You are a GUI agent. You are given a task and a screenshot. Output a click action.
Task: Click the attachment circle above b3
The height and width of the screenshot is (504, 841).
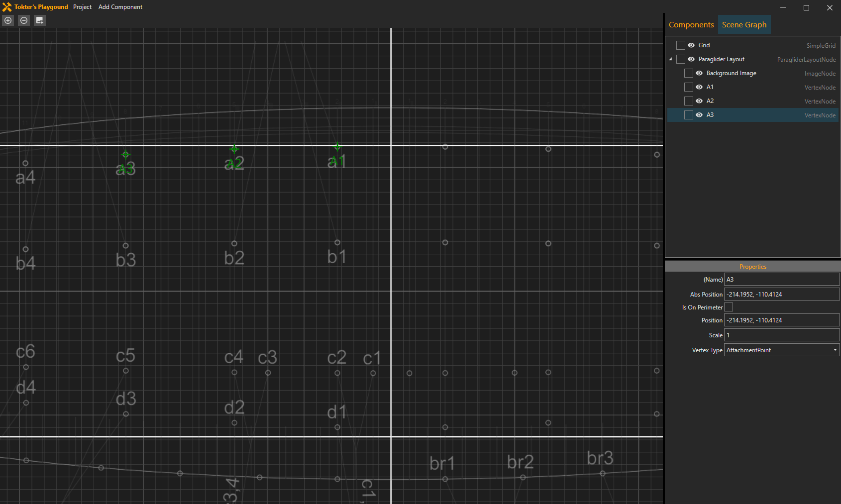pyautogui.click(x=126, y=246)
